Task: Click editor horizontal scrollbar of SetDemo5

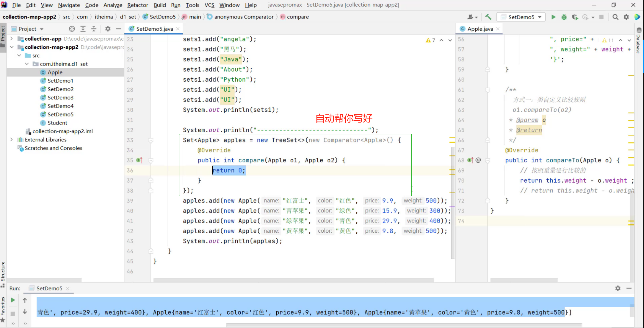Action: point(293,280)
